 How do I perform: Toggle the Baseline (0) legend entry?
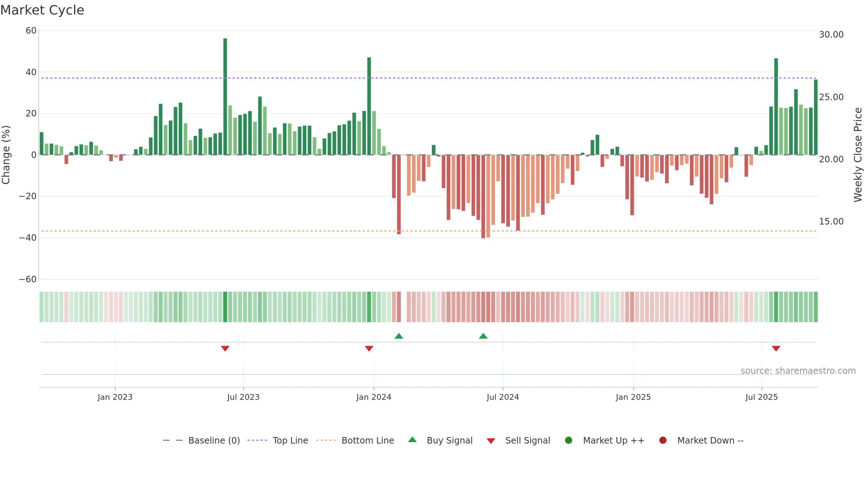tap(201, 440)
